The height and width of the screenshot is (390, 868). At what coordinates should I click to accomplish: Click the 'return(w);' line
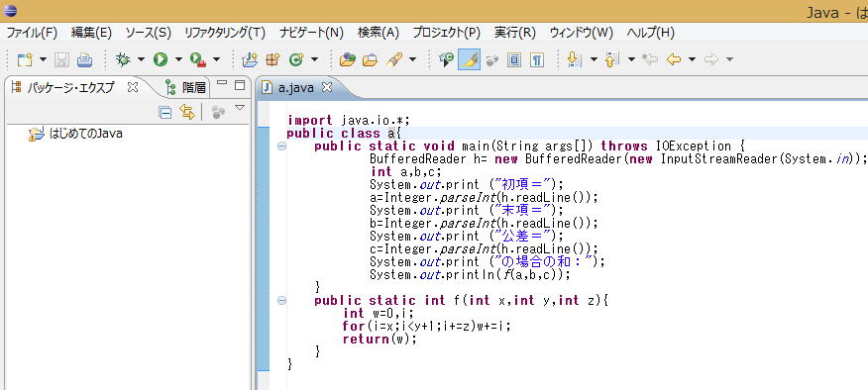coord(380,340)
